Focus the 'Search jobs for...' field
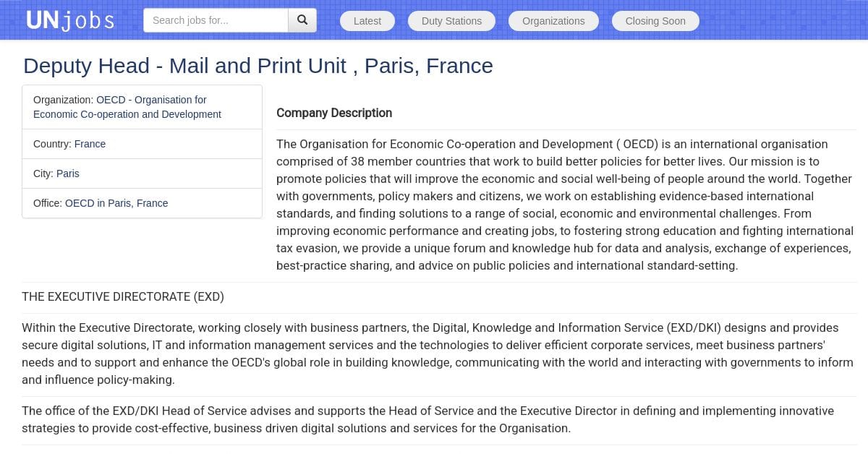Screen dimensions: 868x454 [216, 20]
